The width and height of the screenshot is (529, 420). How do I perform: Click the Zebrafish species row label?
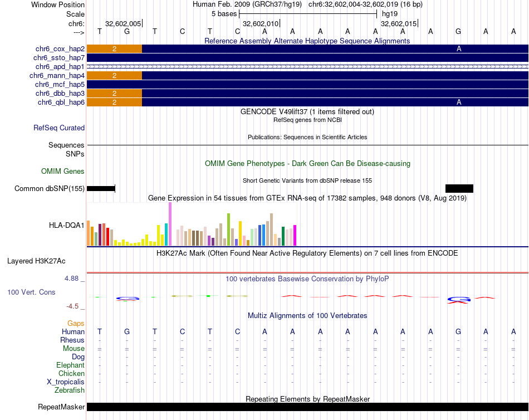coord(70,390)
